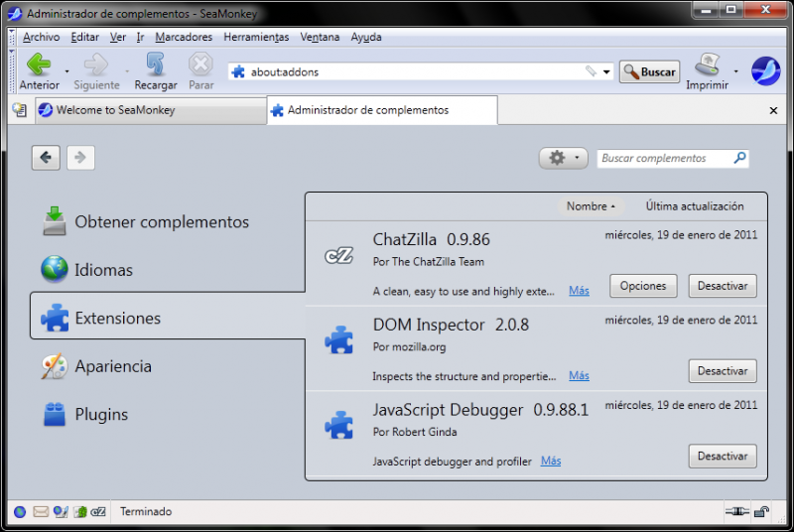
Task: Click the Más link for DOM Inspector
Action: [x=579, y=375]
